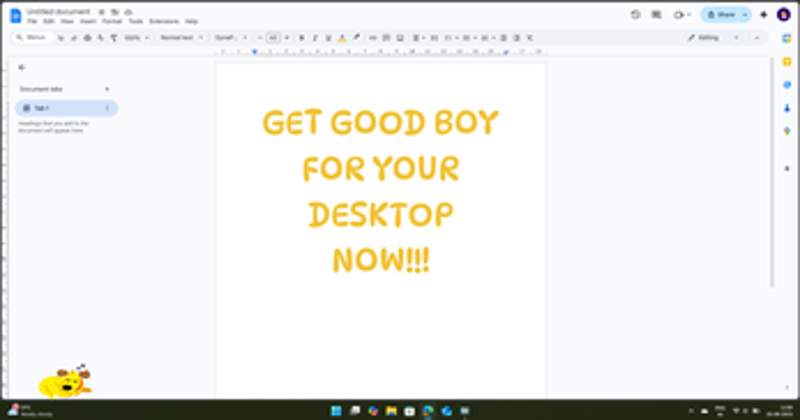This screenshot has width=800, height=420.
Task: Show all comments icon
Action: coord(657,15)
